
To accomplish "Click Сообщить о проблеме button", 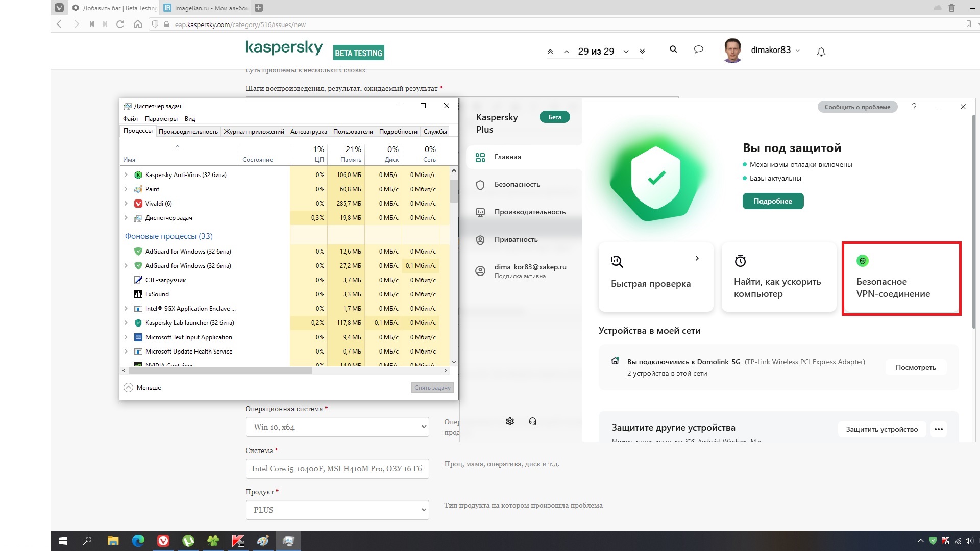I will [857, 107].
